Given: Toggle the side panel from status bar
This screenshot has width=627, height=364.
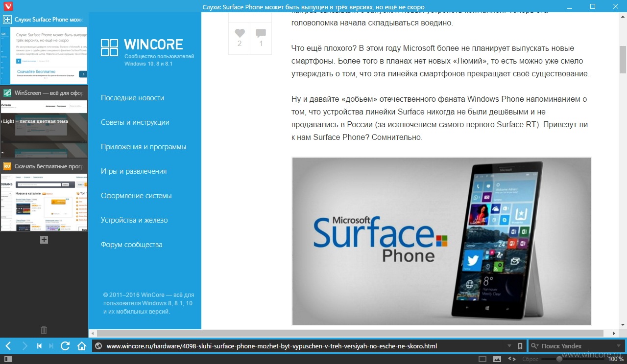Looking at the screenshot, I should pyautogui.click(x=8, y=359).
